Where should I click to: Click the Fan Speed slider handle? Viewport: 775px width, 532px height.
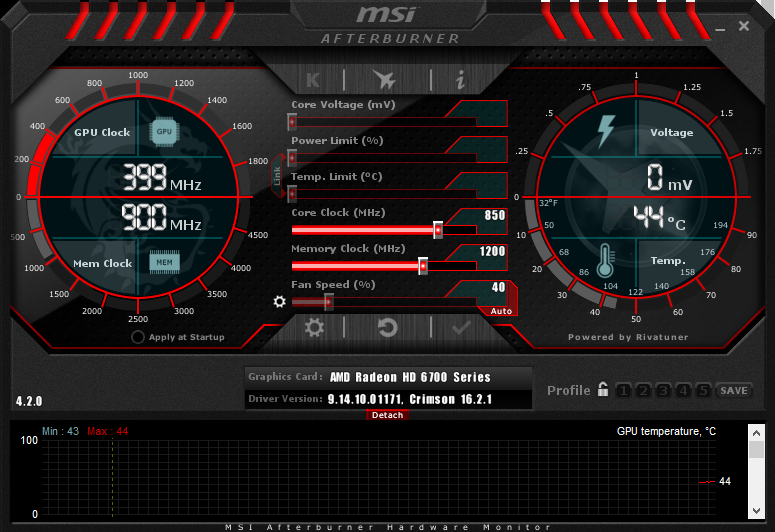329,302
